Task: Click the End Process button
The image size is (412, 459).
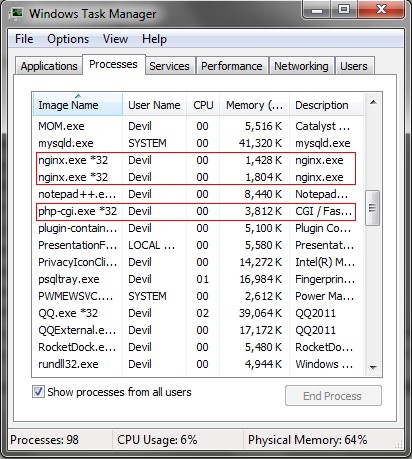Action: coord(333,396)
